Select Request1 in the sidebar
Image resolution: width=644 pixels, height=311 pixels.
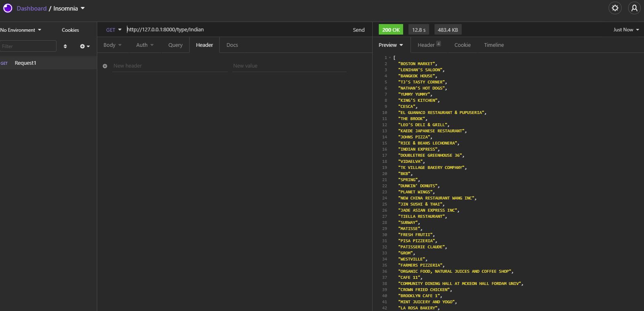pos(48,63)
